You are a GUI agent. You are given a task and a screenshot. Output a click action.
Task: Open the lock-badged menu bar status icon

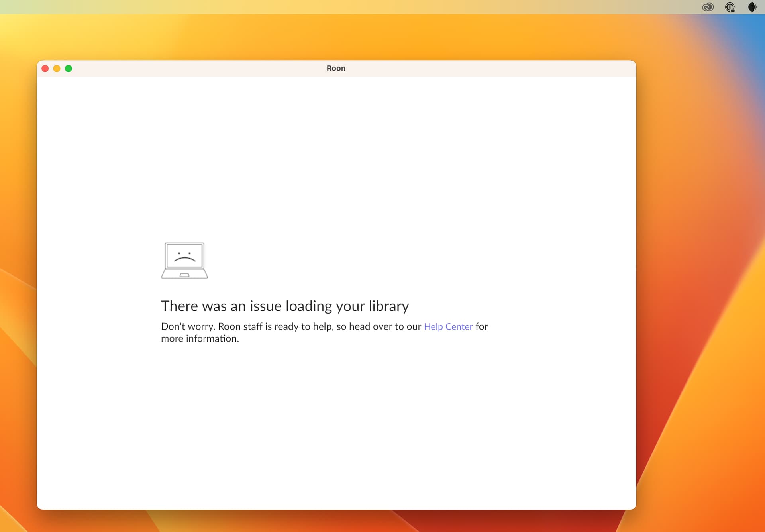tap(730, 7)
